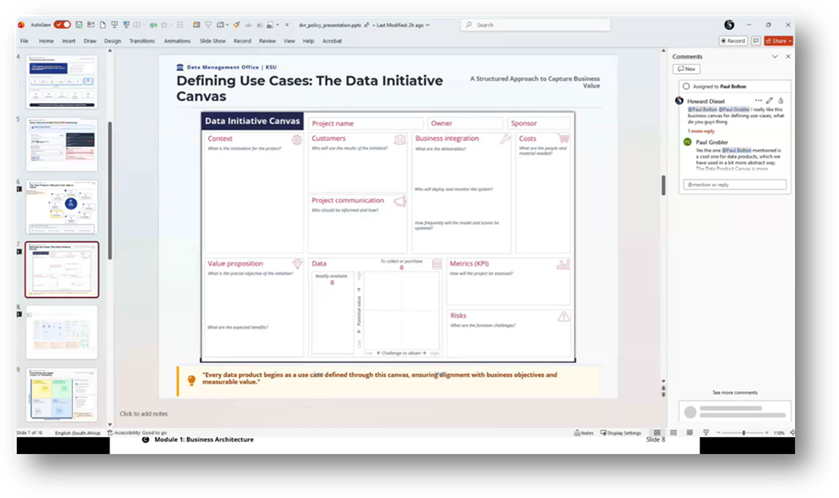This screenshot has height=498, width=839.
Task: Click the Previous Slide arrows below scrollbar
Action: (663, 388)
